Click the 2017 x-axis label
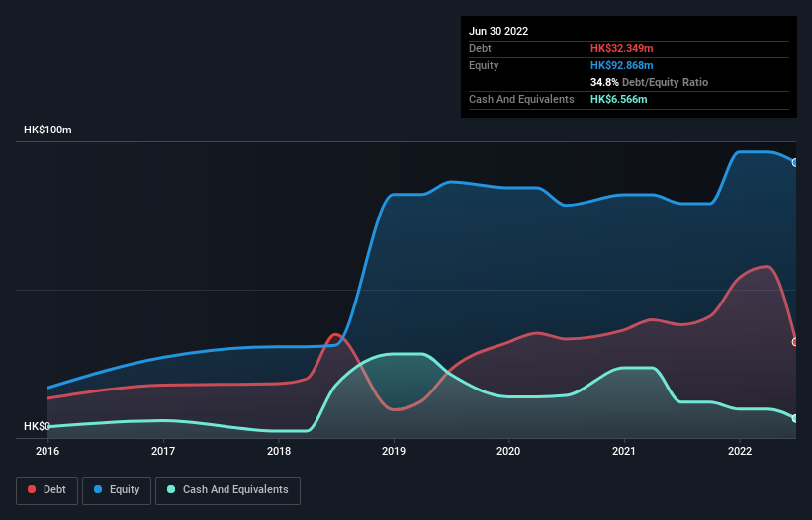812x520 pixels. (x=163, y=451)
